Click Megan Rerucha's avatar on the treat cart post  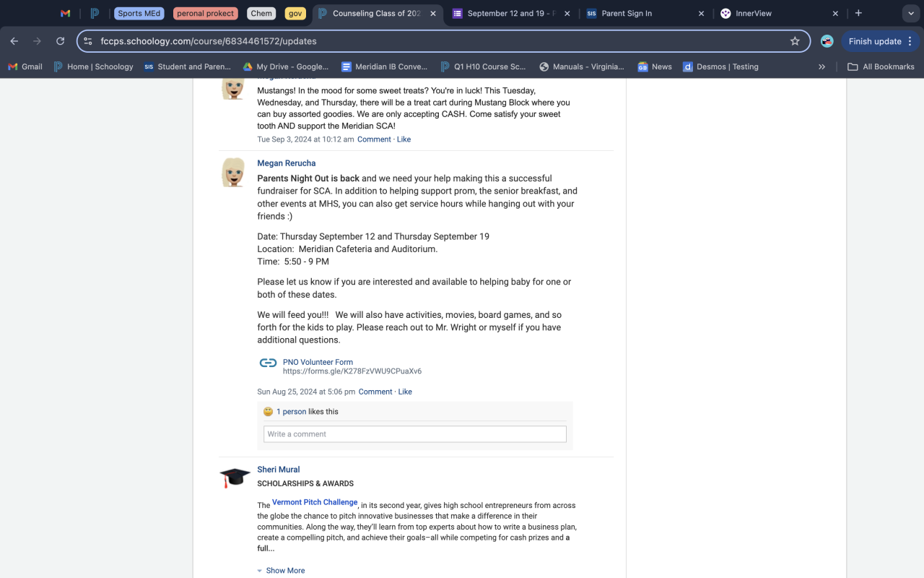[x=233, y=88]
